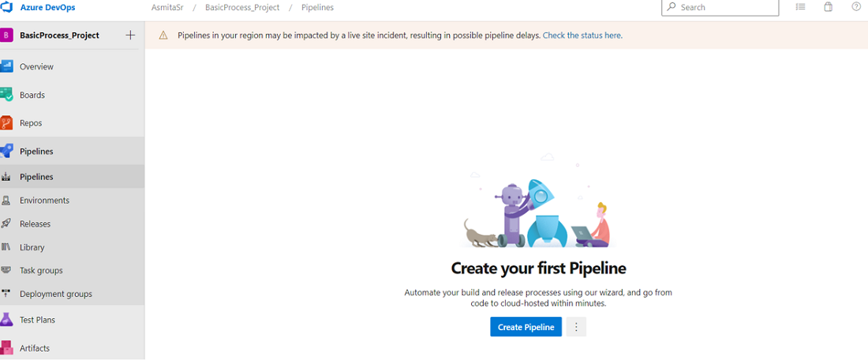Open more options menu beside Create Pipeline
This screenshot has width=868, height=361.
tap(577, 327)
